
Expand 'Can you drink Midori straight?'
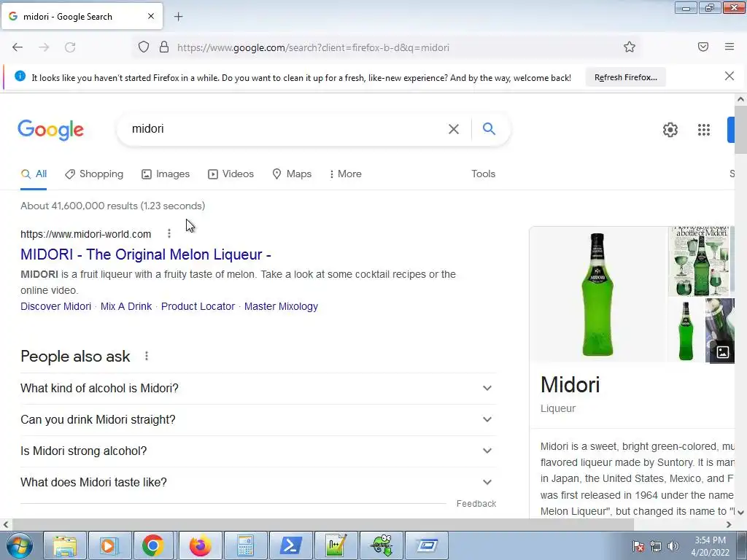pos(258,420)
